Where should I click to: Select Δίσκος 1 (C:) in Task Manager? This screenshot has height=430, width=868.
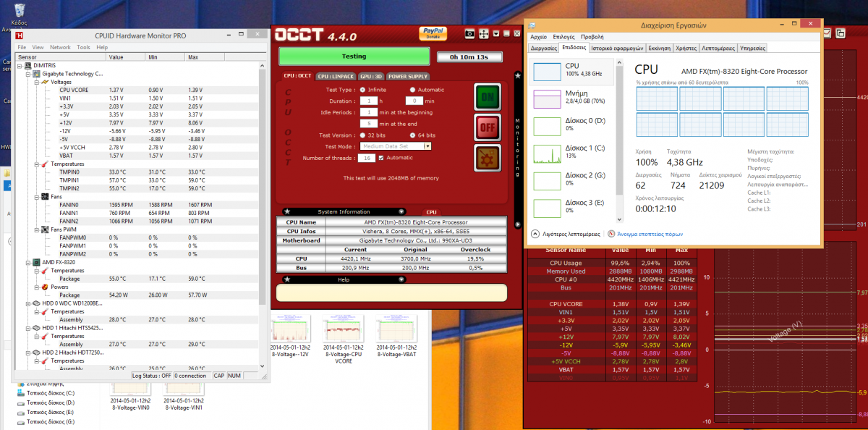click(573, 153)
